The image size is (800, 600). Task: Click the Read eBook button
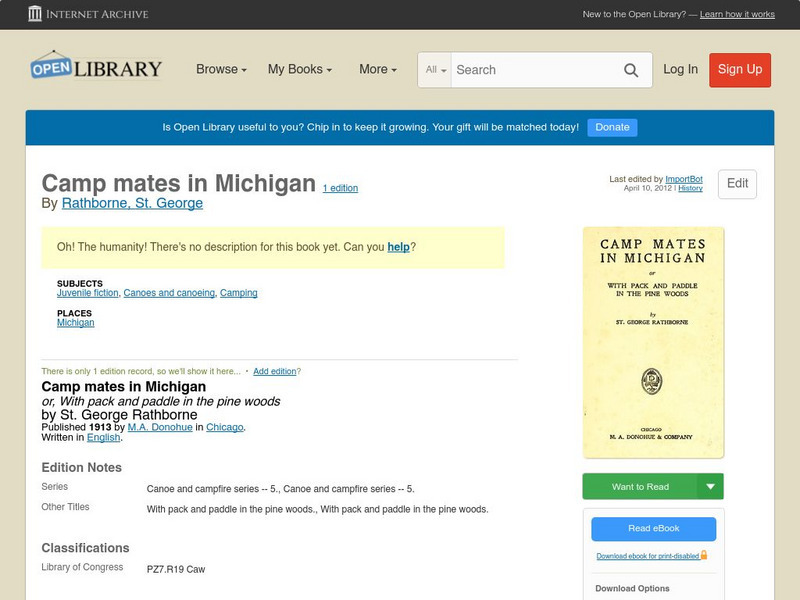tap(652, 528)
